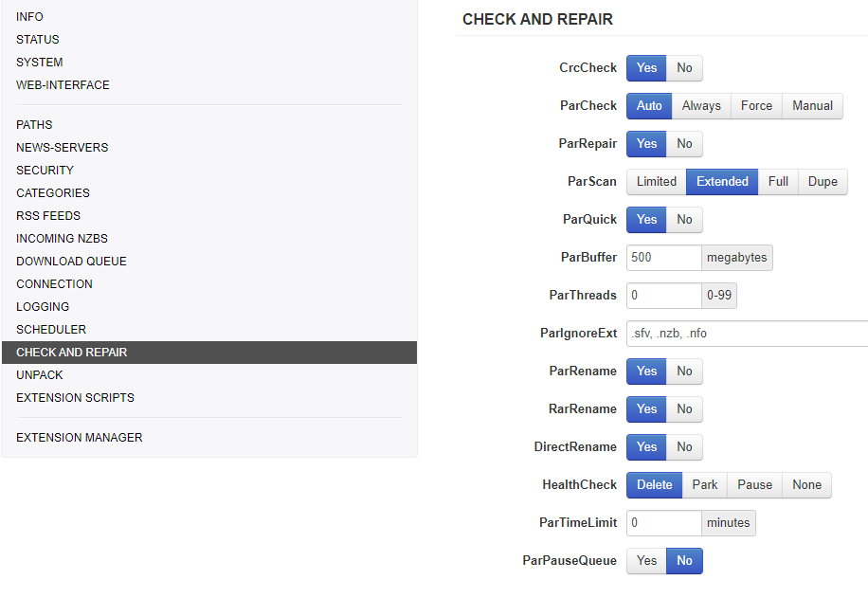The width and height of the screenshot is (868, 598).
Task: Set DirectRename to No
Action: tap(684, 447)
